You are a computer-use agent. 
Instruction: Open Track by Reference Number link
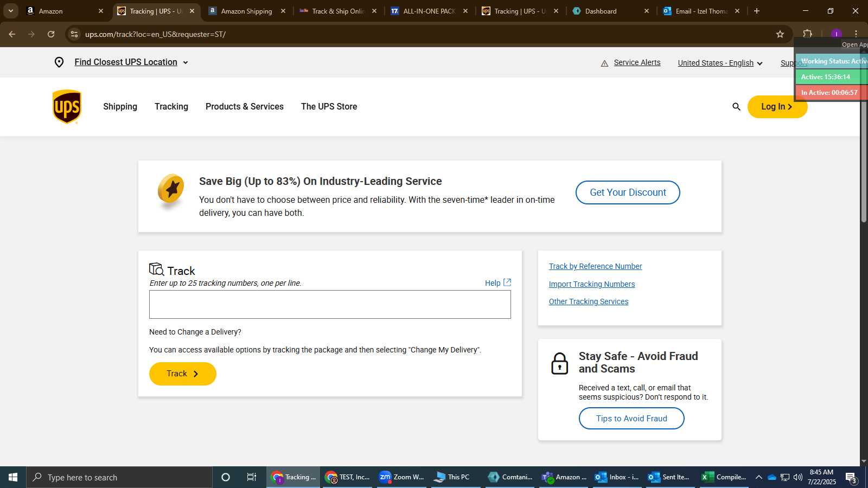595,266
